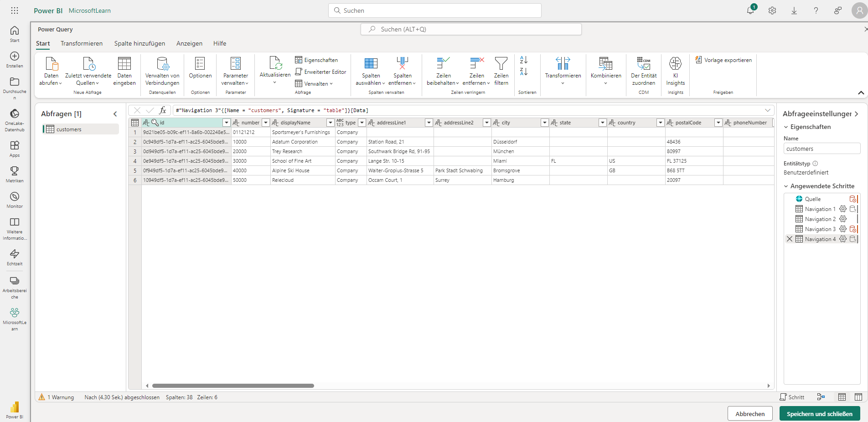Screen dimensions: 868x422
Task: Open Eigenschaften in the ribbon
Action: point(316,60)
